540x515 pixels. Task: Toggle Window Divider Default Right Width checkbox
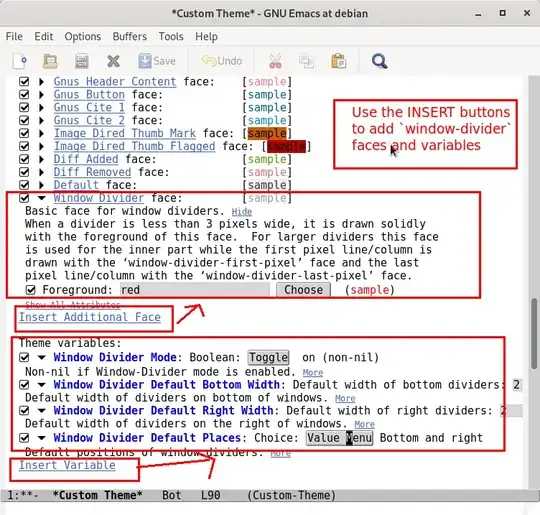coord(24,411)
